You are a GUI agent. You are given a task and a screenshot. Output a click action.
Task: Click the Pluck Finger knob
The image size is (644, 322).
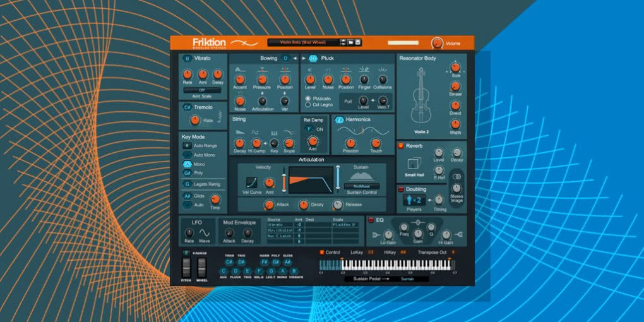(x=364, y=80)
